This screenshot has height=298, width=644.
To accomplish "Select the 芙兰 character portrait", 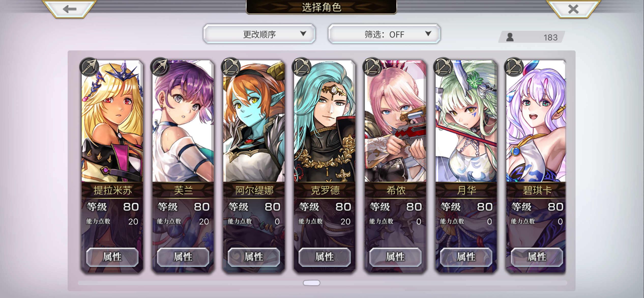I will [183, 121].
